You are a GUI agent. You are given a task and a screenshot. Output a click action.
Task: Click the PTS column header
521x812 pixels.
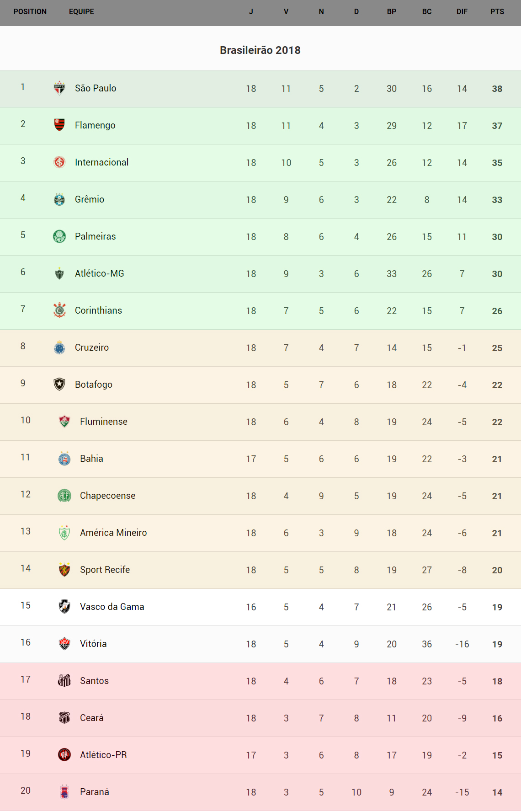click(497, 12)
